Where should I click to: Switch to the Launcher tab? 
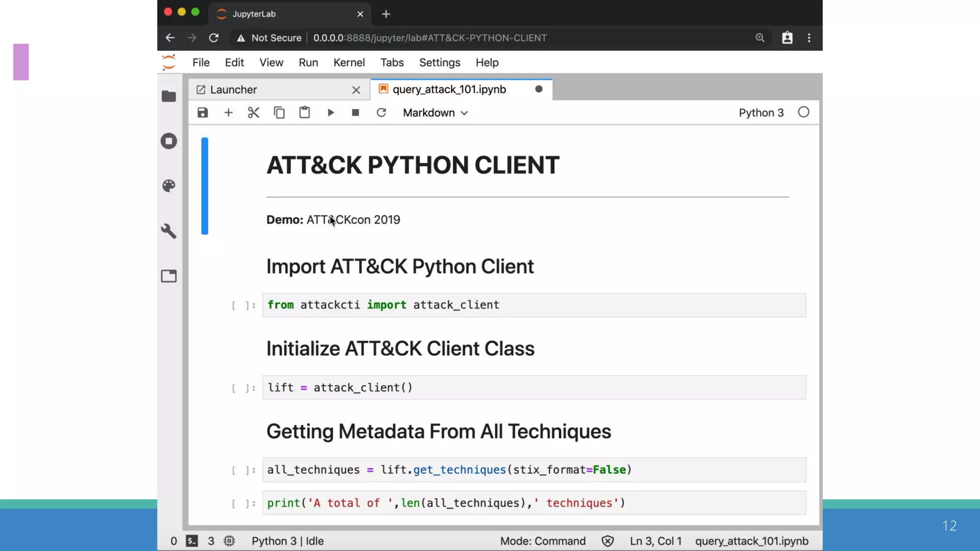click(x=233, y=90)
